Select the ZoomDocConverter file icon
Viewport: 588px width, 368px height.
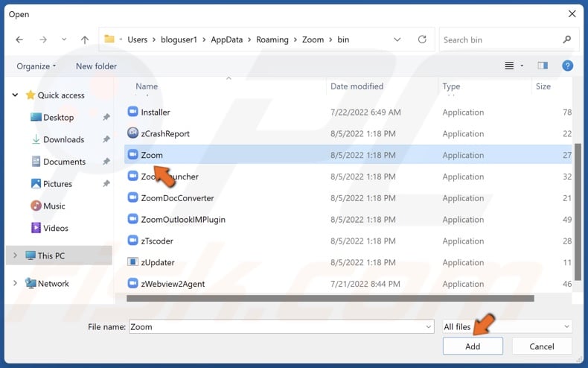[x=132, y=197]
